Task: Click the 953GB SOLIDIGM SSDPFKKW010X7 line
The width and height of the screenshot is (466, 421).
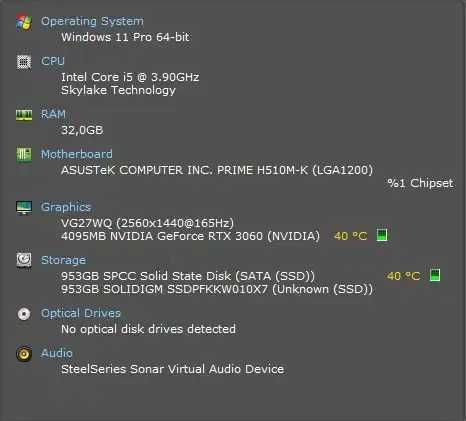Action: point(217,289)
